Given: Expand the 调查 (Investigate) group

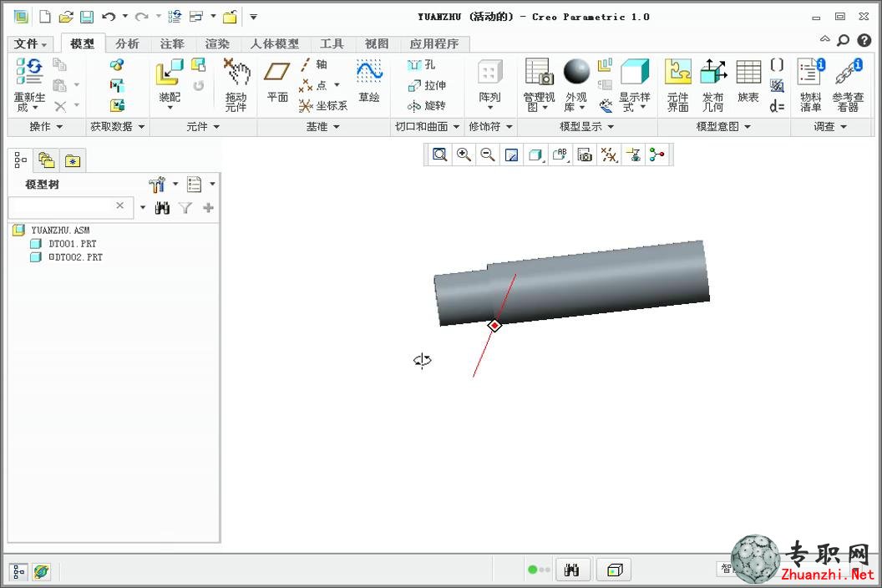Looking at the screenshot, I should (x=829, y=127).
